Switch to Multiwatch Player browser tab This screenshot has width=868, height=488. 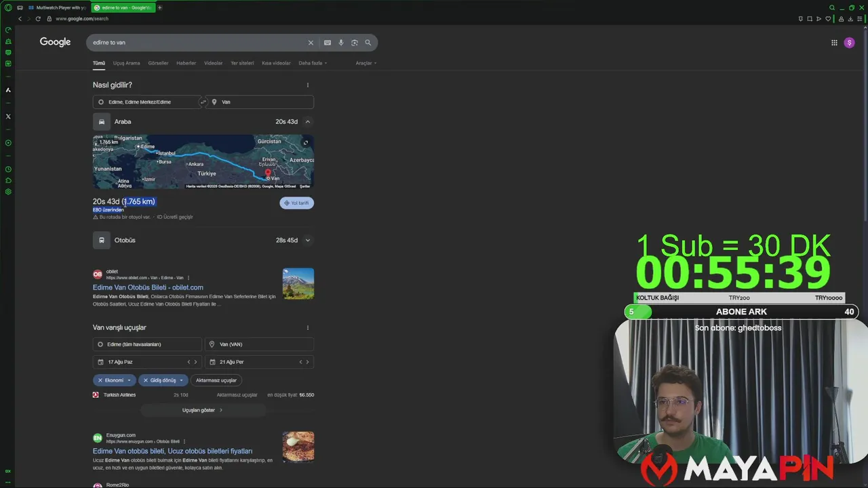pyautogui.click(x=57, y=7)
